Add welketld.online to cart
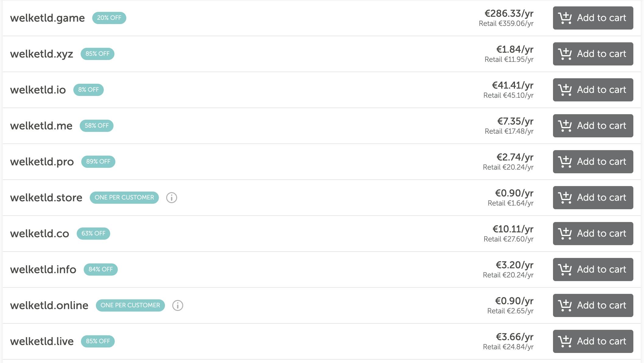 593,305
